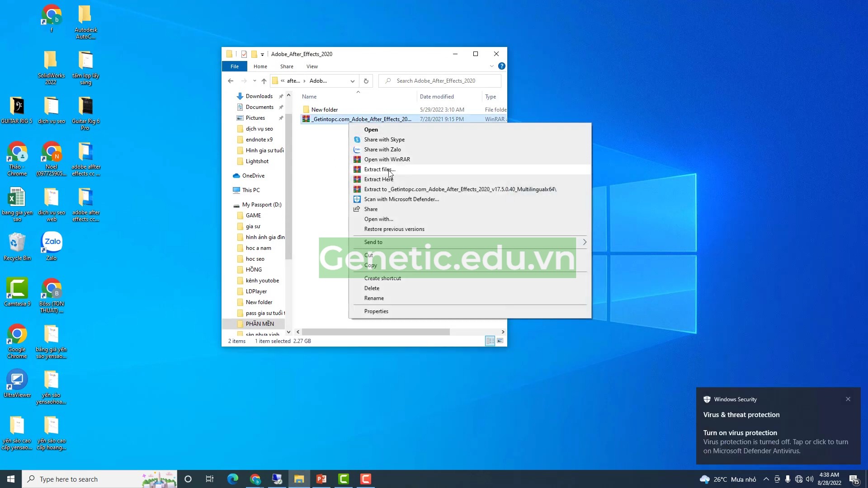Expand the ribbon with chevron
Screen dimensions: 868x488
pyautogui.click(x=492, y=66)
